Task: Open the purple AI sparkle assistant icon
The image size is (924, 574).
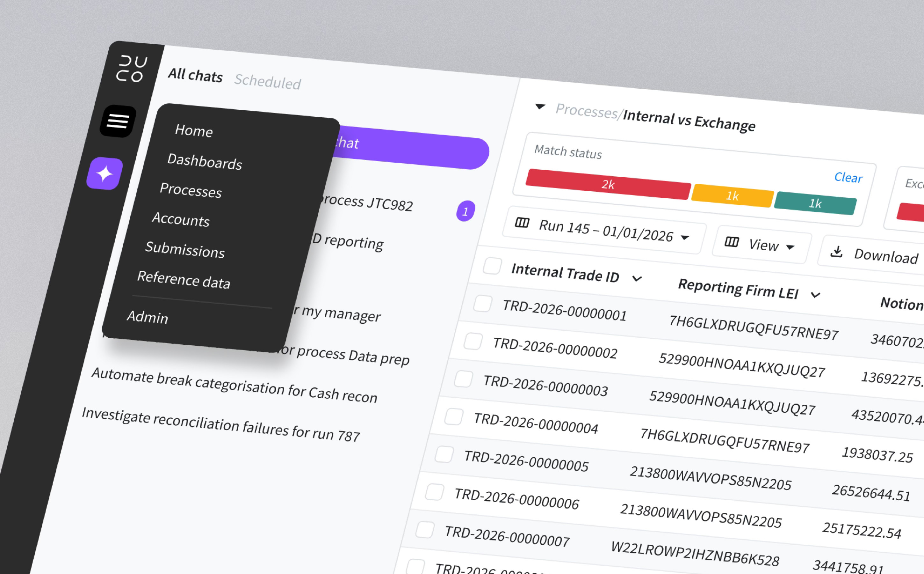Action: pos(105,173)
